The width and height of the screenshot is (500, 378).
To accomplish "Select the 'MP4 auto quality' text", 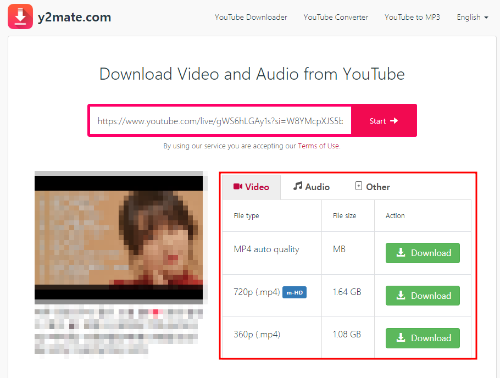I will 266,249.
